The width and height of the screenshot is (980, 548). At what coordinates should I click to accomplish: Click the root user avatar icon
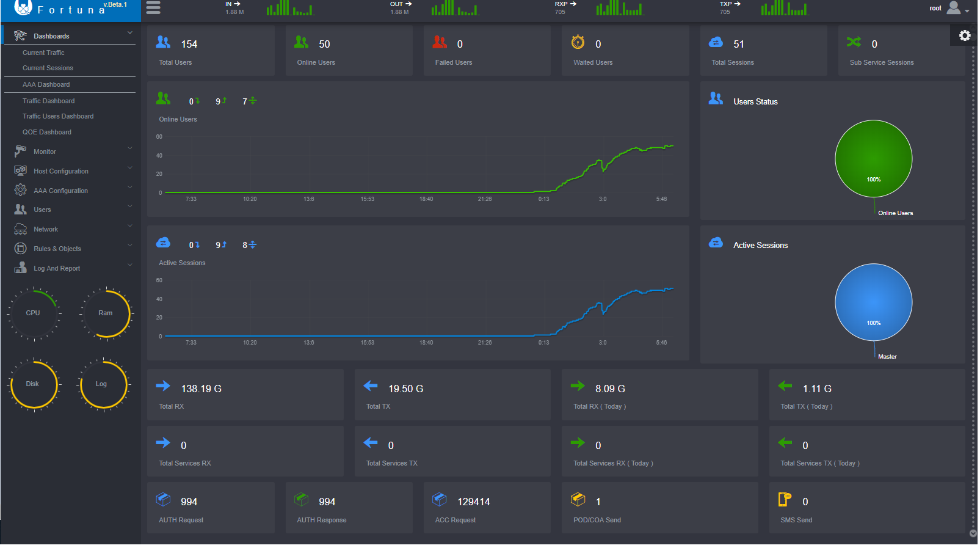pyautogui.click(x=953, y=8)
